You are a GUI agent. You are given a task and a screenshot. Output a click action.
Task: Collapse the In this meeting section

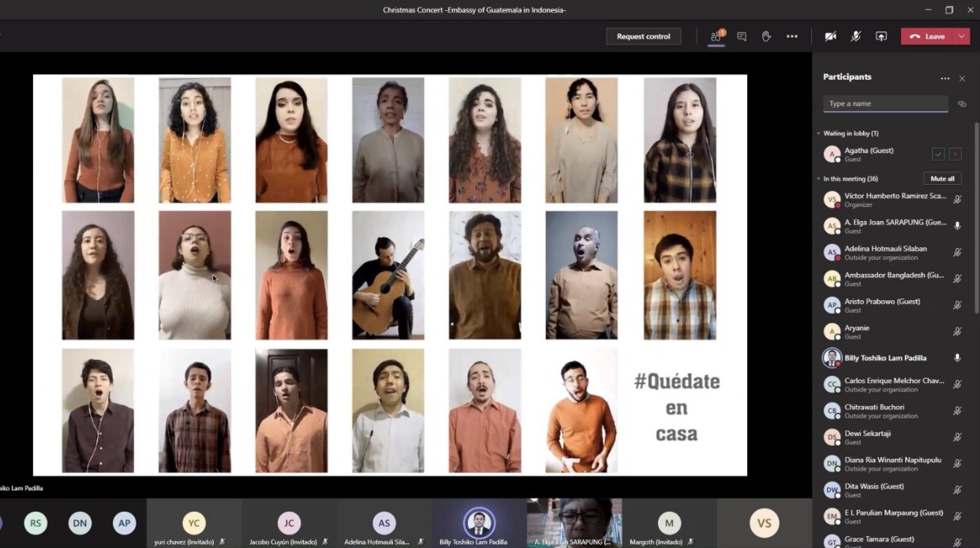pos(818,179)
